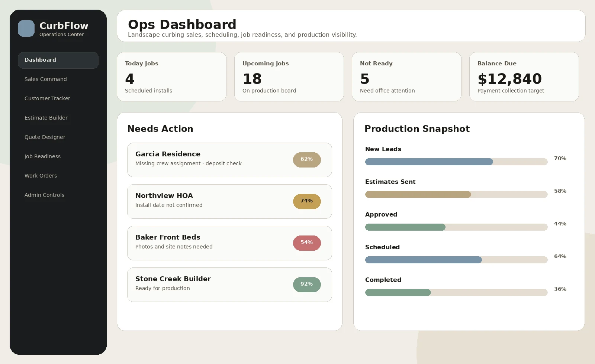595x364 pixels.
Task: Click the Scheduled progress bar
Action: click(x=456, y=260)
